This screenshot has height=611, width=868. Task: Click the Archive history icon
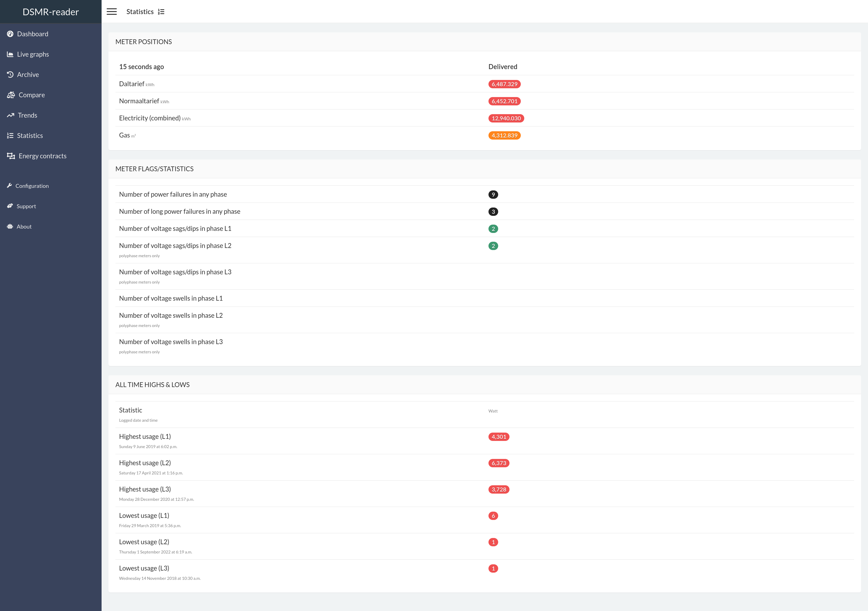point(10,75)
